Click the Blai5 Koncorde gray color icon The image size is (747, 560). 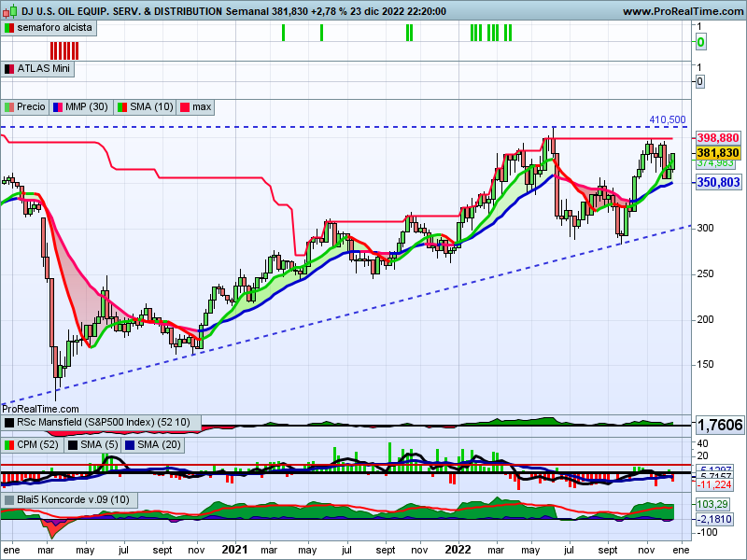point(9,500)
